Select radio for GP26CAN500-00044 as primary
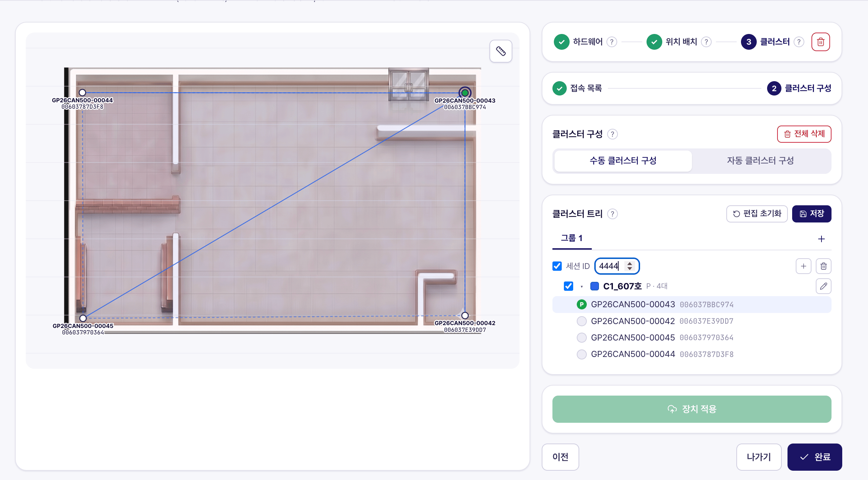868x480 pixels. [582, 354]
